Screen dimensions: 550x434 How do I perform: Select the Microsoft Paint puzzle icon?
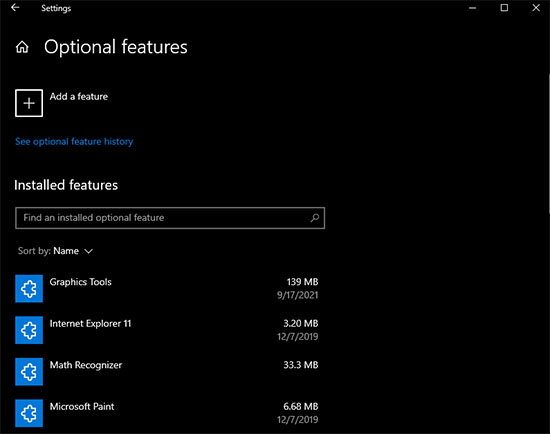pos(29,413)
